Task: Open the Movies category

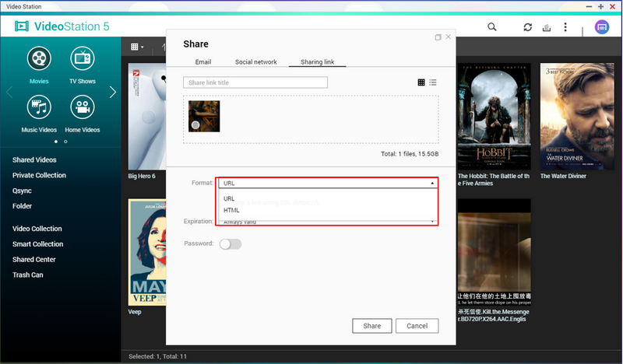Action: [x=39, y=65]
